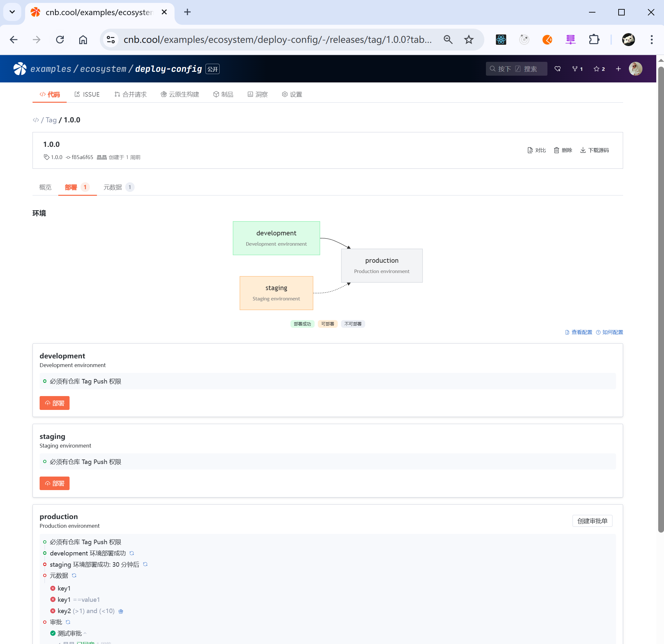Switch to the 概览 sub-tab

(x=45, y=187)
